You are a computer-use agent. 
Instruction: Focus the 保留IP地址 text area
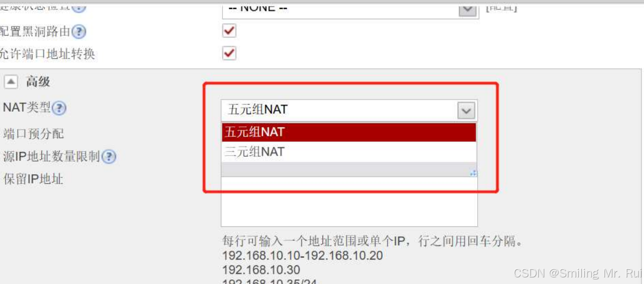click(349, 201)
